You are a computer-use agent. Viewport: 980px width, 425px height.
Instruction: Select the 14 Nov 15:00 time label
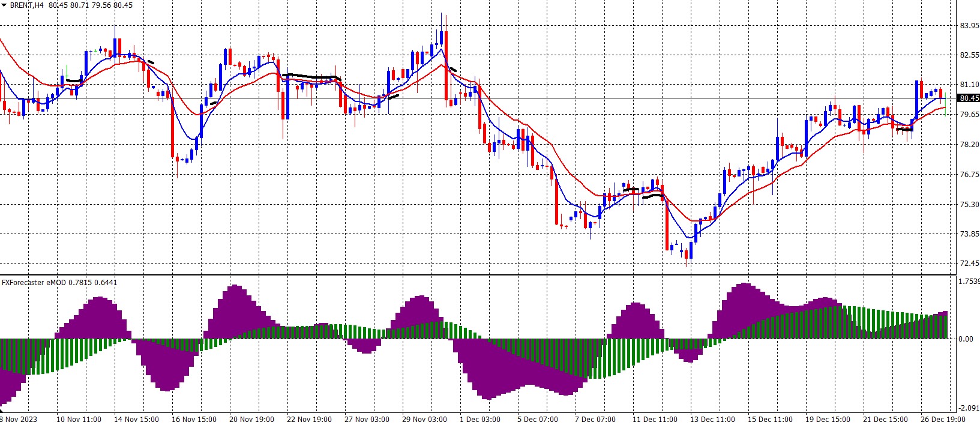click(x=136, y=419)
